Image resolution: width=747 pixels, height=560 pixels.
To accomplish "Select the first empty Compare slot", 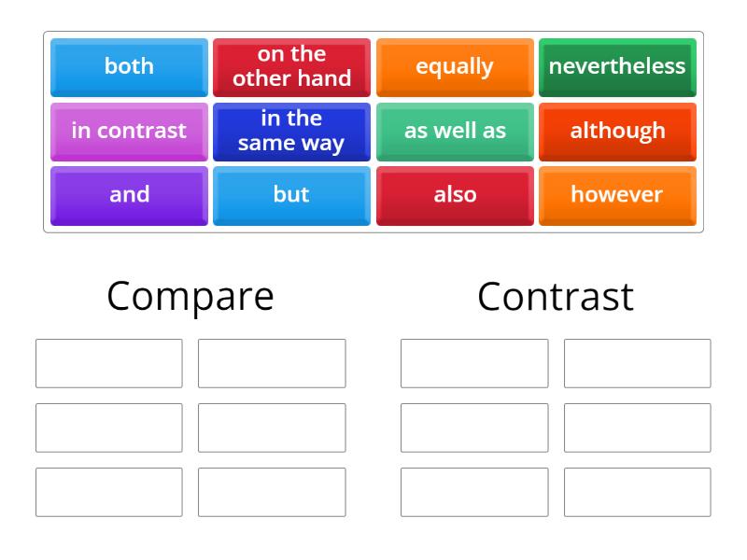I will (x=107, y=363).
